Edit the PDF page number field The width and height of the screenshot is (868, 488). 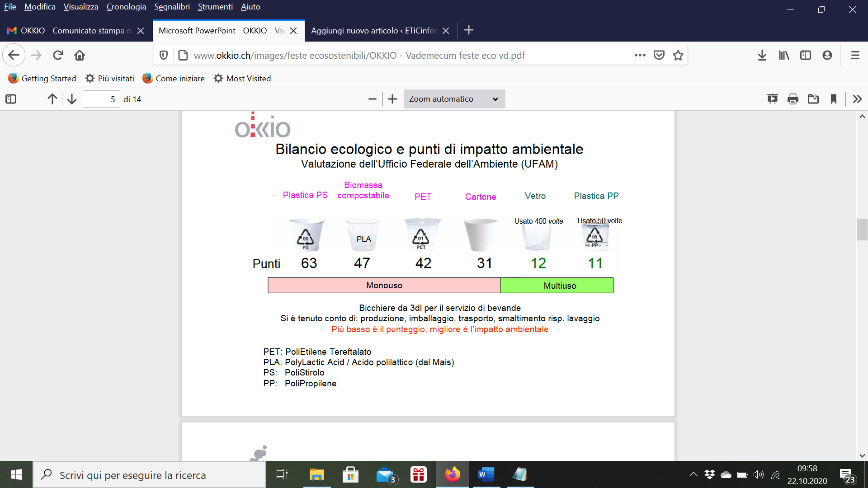tap(101, 99)
